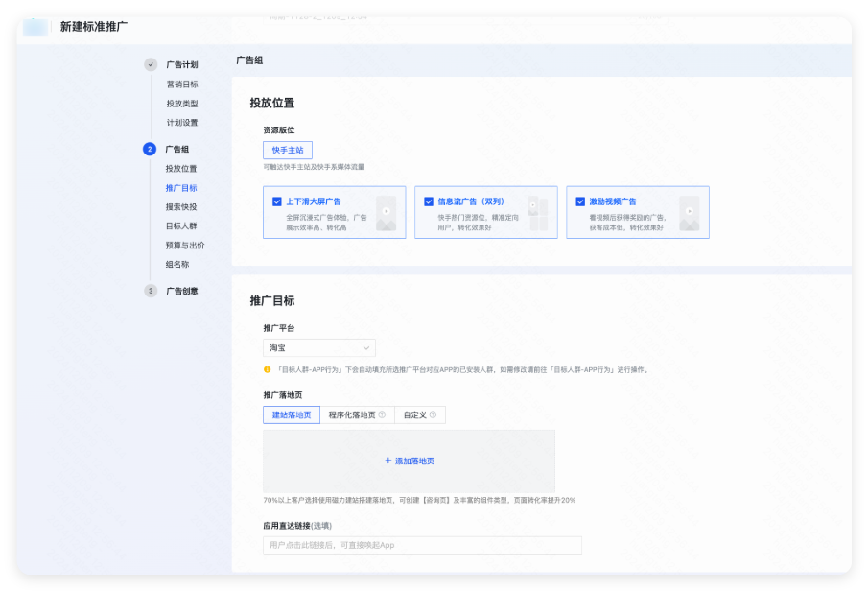This screenshot has height=591, width=868.
Task: Open the 广告组 step label
Action: [x=177, y=149]
